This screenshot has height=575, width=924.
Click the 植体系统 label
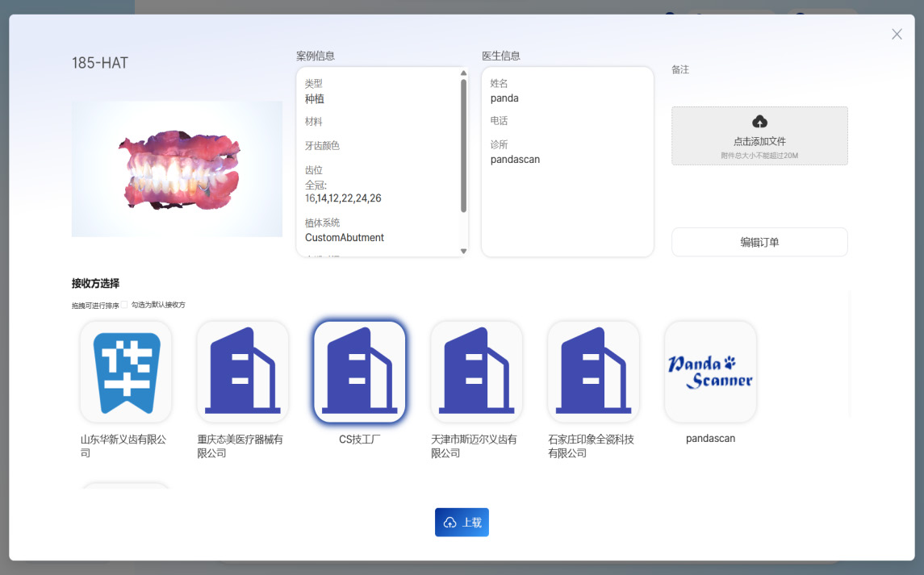coord(322,223)
